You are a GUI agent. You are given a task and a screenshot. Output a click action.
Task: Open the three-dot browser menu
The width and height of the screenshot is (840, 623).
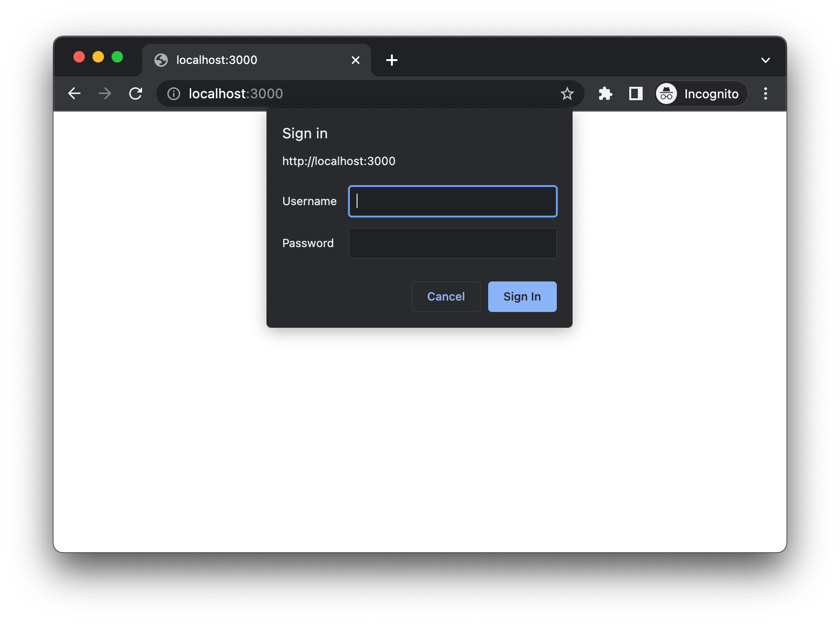click(766, 93)
